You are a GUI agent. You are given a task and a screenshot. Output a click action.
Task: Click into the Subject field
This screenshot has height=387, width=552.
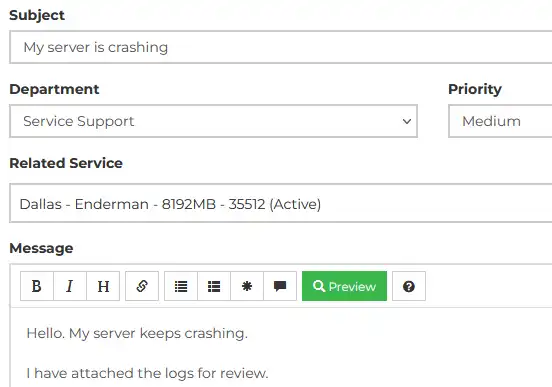[x=281, y=47]
